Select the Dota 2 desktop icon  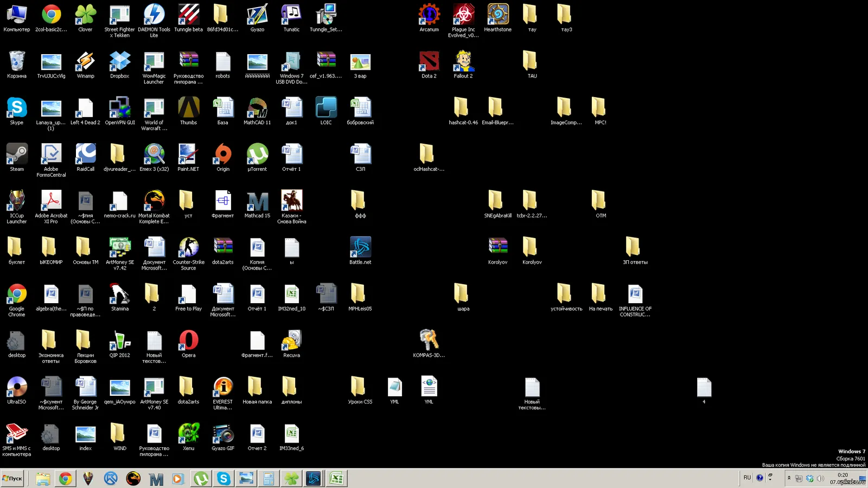[429, 65]
